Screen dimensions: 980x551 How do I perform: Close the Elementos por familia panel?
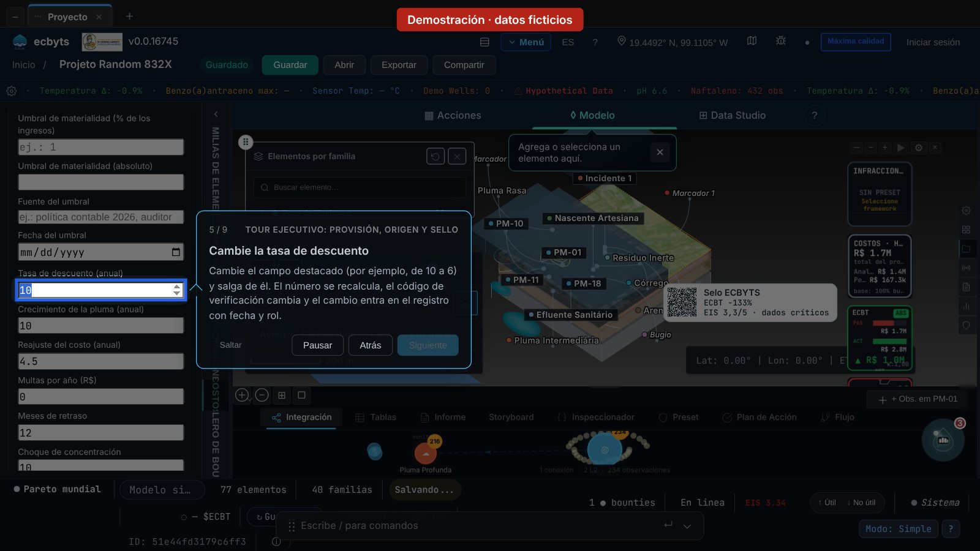click(x=457, y=156)
